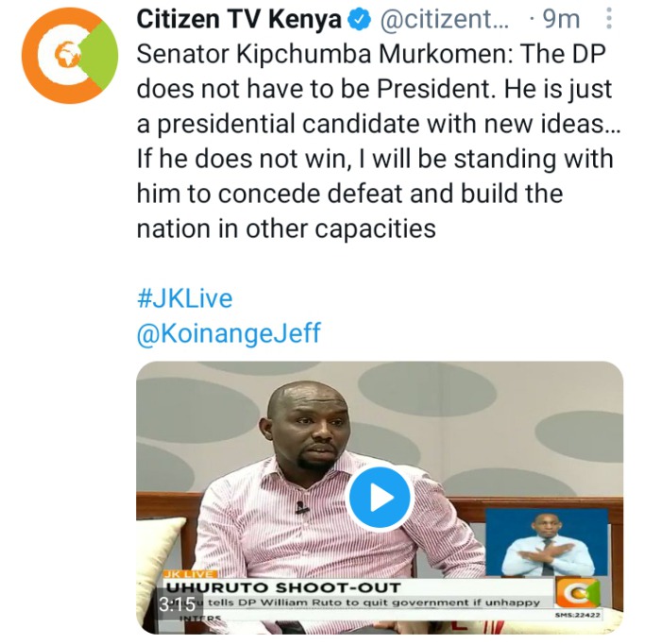This screenshot has height=644, width=645.
Task: Click the Citizen TV Kenya display name
Action: (x=239, y=19)
